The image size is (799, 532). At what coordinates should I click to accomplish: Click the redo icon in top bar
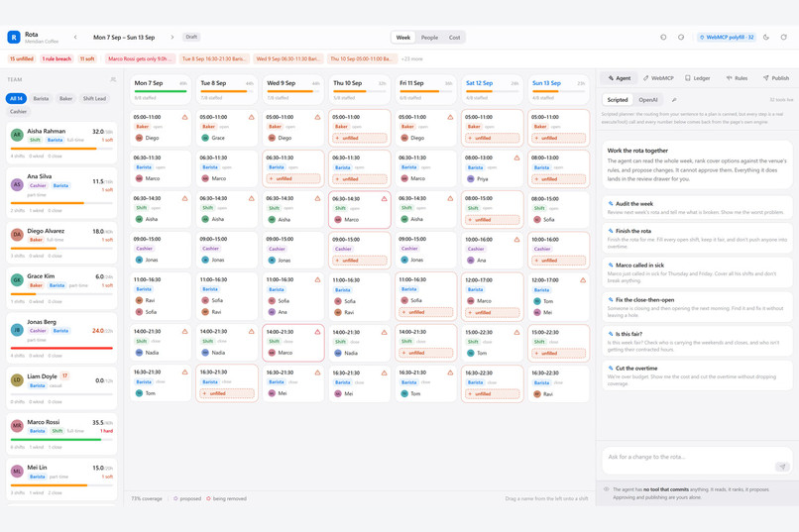[681, 38]
